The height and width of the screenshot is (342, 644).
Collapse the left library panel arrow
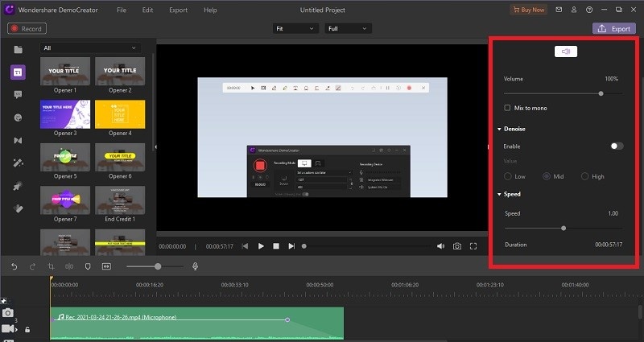(155, 147)
